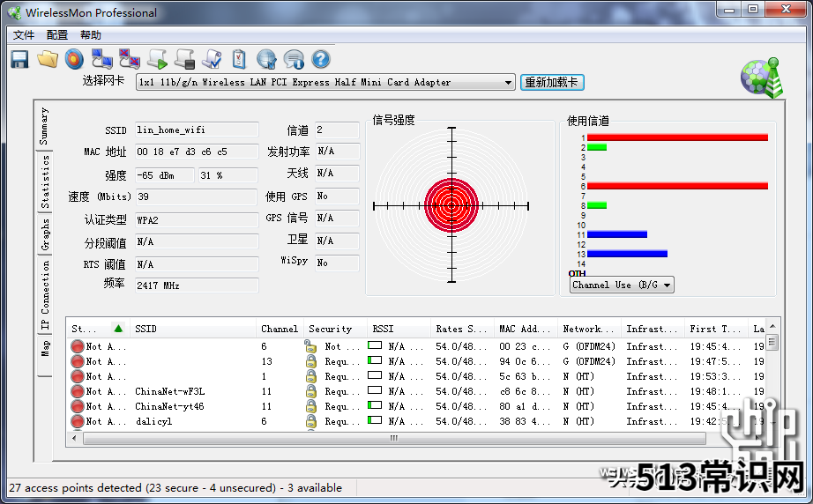The height and width of the screenshot is (504, 813).
Task: Click the connect computers toolbar icon
Action: coord(101,60)
